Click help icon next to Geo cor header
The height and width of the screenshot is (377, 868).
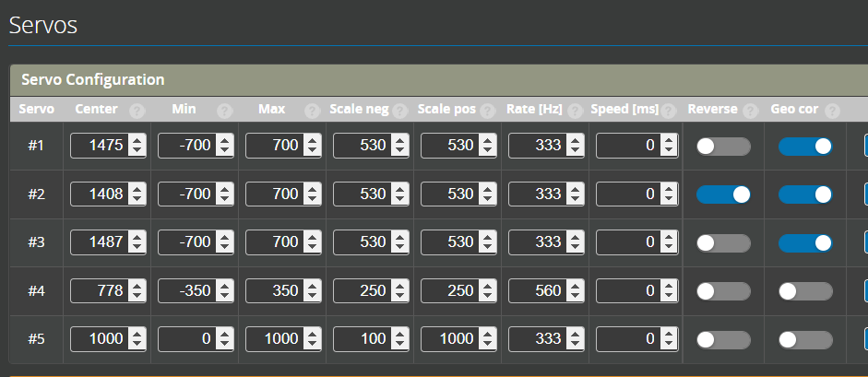[833, 111]
